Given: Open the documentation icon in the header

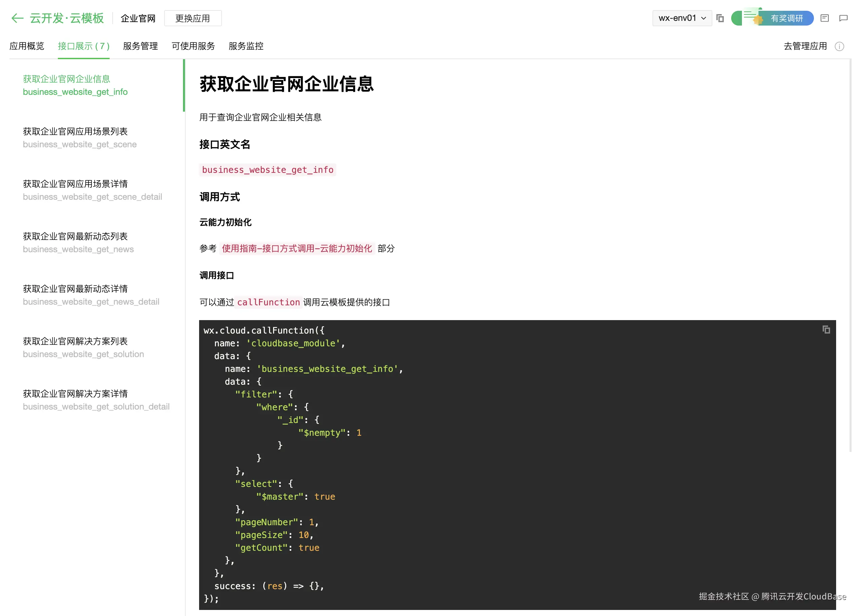Looking at the screenshot, I should pyautogui.click(x=824, y=18).
